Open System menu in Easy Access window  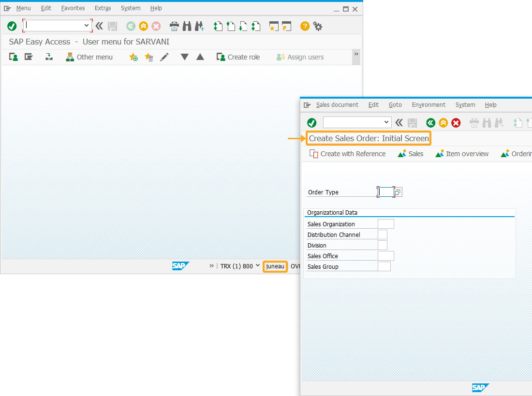pyautogui.click(x=131, y=8)
